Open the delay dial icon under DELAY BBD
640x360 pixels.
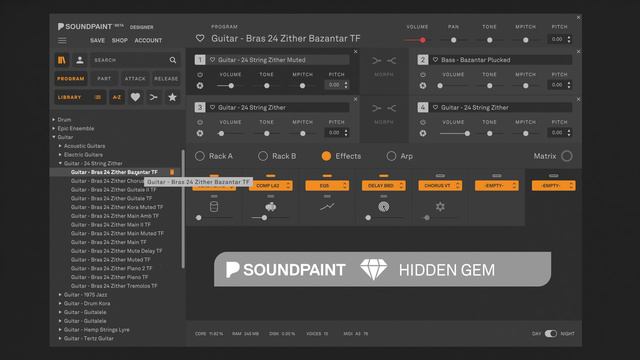pos(383,207)
